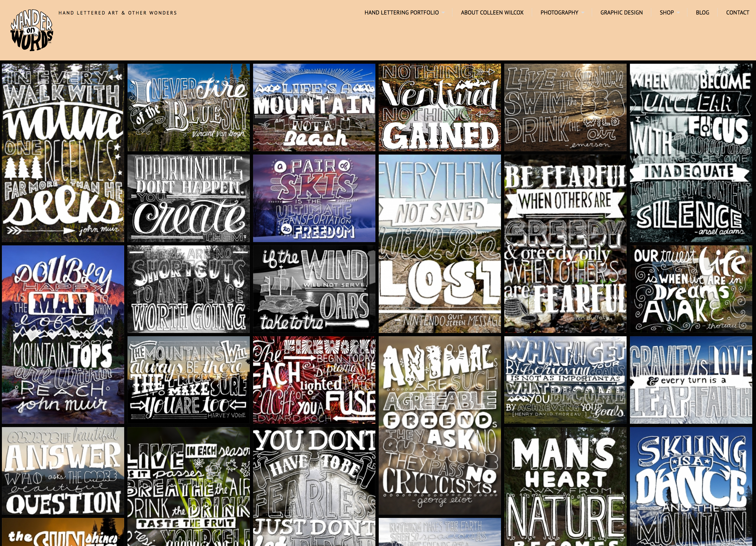Open 'Nothing ventured nothing gained' artwork

coord(440,107)
